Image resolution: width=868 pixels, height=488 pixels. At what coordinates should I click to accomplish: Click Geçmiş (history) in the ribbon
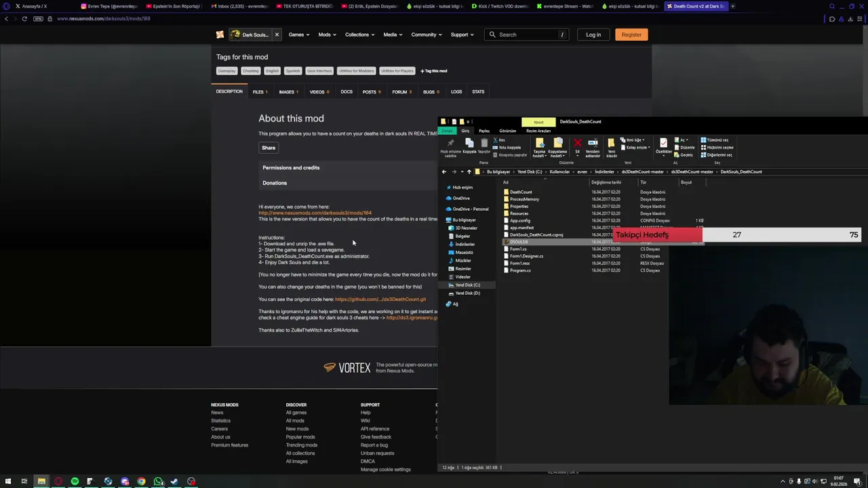[x=684, y=155]
